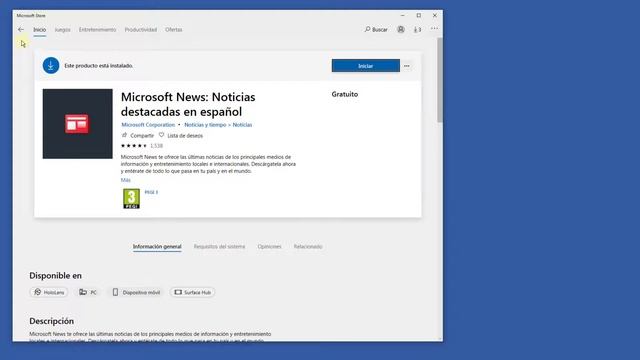Switch to Requisitos del sistema tab

tap(220, 247)
